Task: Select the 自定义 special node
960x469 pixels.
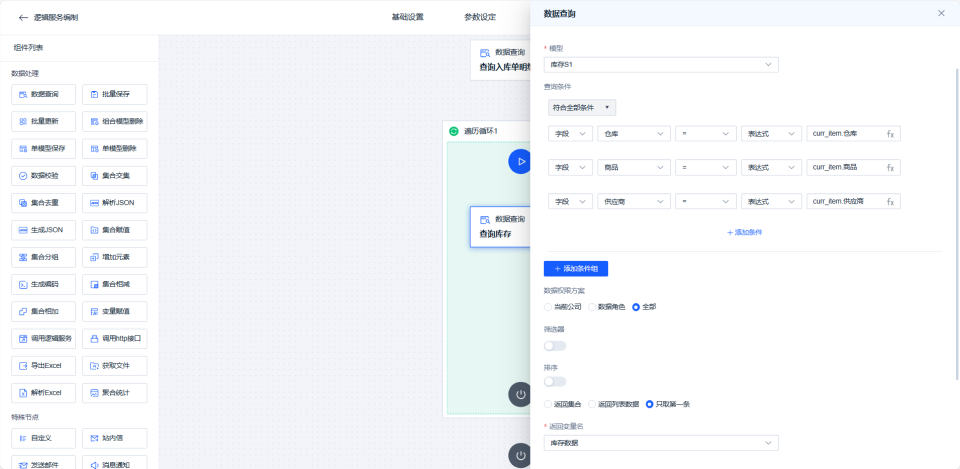Action: (43, 438)
